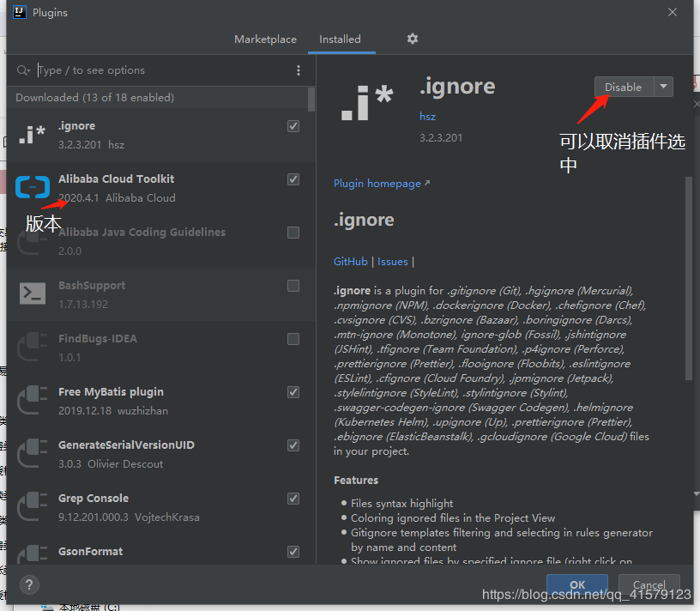The height and width of the screenshot is (611, 700).
Task: Uncheck the .ignore plugin checkbox
Action: [x=293, y=126]
